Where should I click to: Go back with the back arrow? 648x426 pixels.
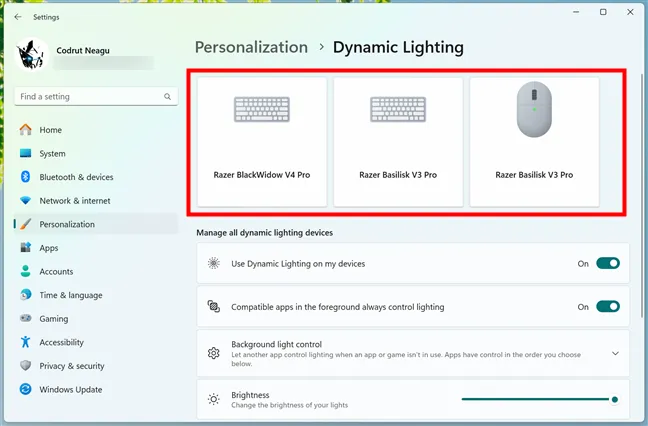pos(18,17)
